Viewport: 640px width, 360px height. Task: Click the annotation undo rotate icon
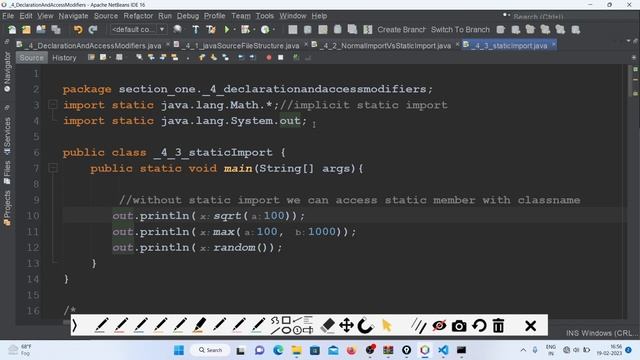[x=479, y=325]
